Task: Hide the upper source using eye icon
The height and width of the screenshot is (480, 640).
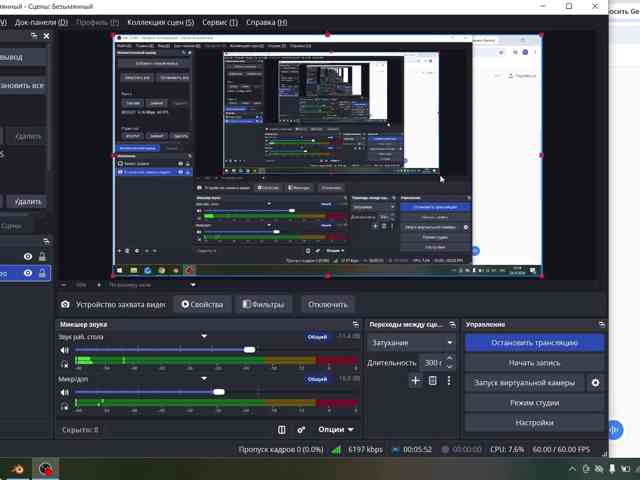Action: coord(28,256)
